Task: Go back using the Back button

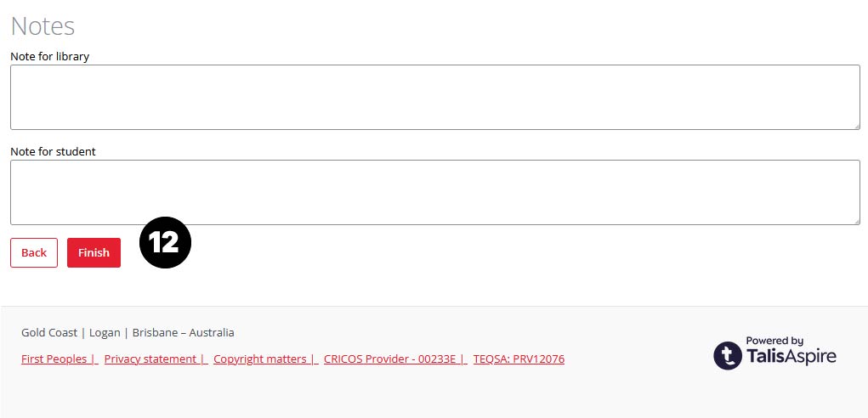Action: [x=34, y=252]
